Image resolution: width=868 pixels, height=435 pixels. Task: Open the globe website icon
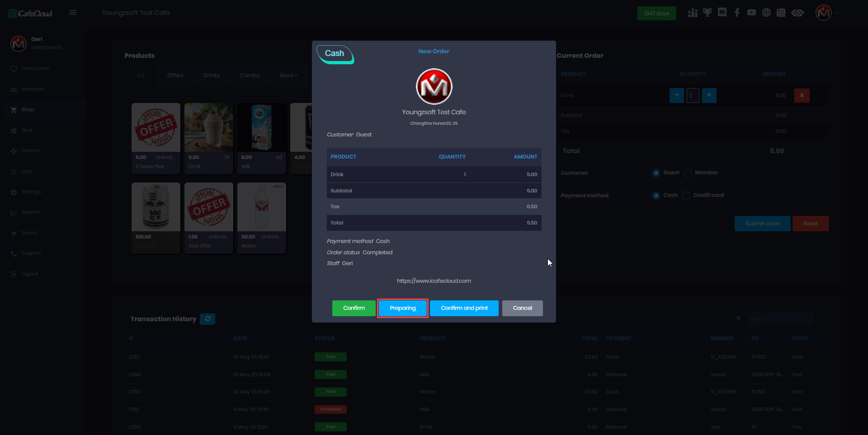766,13
